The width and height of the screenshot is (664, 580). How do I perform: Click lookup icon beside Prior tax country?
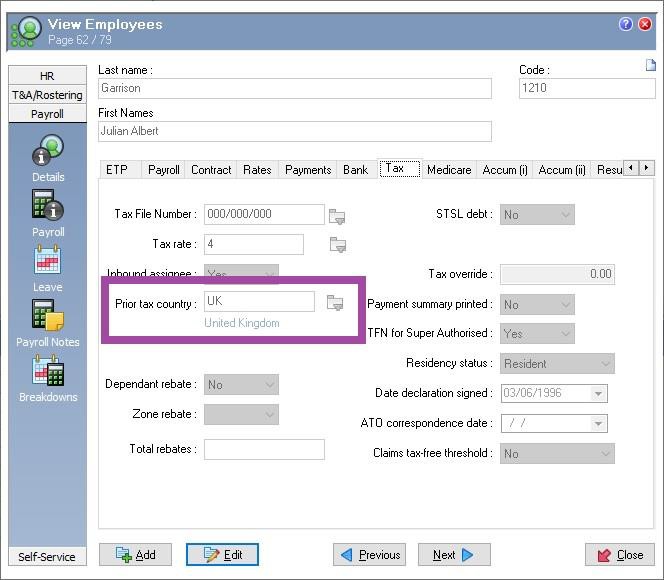tap(335, 303)
